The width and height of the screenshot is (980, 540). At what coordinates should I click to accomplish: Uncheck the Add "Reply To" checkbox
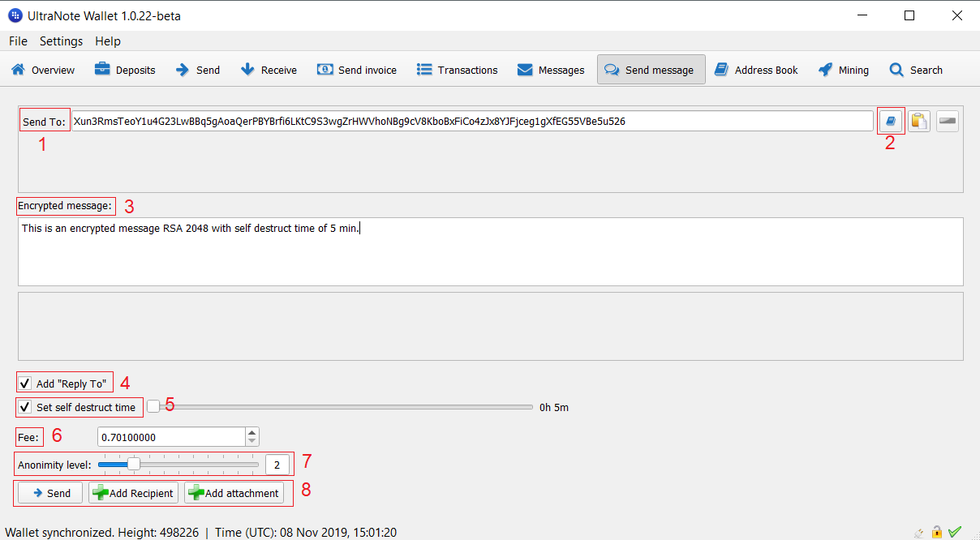pyautogui.click(x=25, y=384)
